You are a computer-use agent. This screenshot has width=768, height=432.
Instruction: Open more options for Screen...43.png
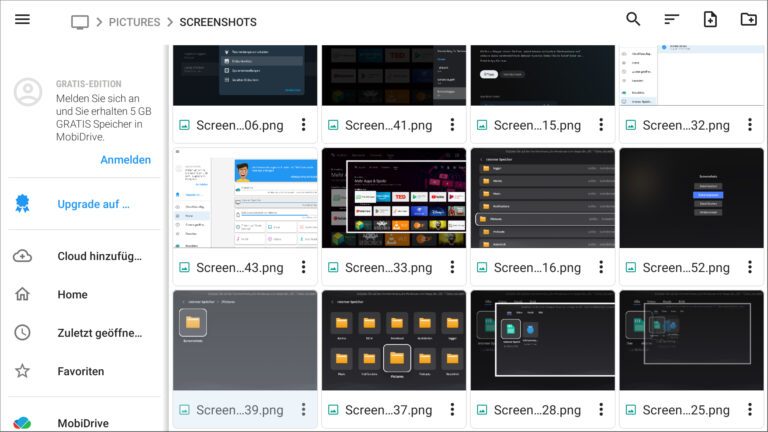(x=304, y=267)
